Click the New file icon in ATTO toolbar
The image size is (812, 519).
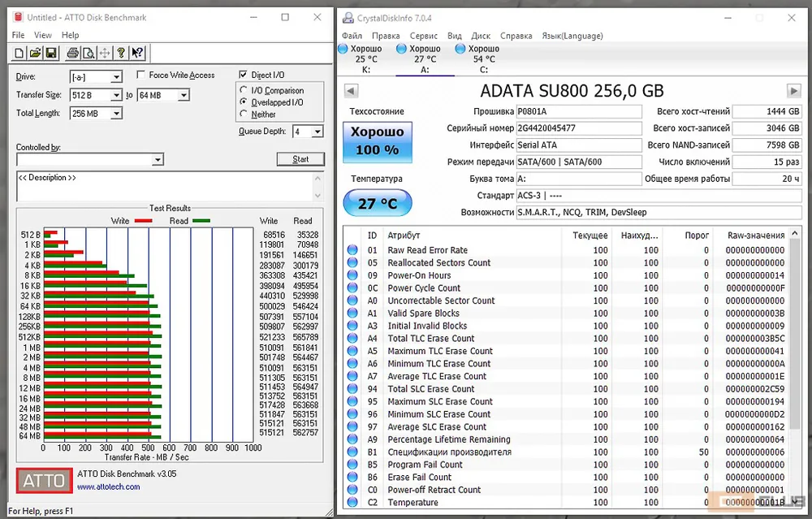tap(20, 54)
